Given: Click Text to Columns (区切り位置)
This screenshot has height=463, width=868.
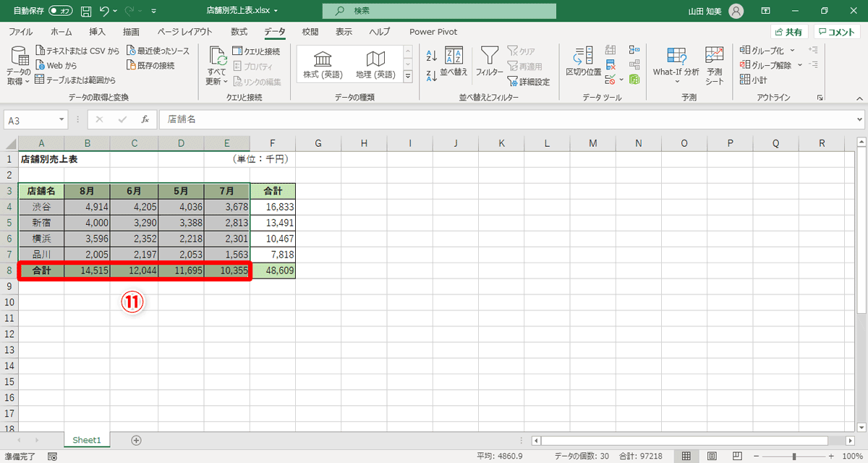Looking at the screenshot, I should tap(584, 62).
